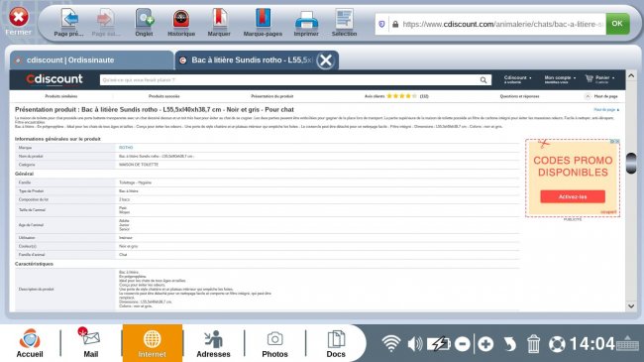Click the small Haut de page link
The image size is (644, 362).
(606, 110)
